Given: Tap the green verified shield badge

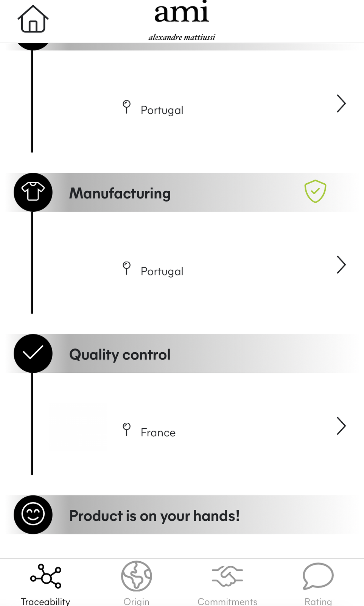Looking at the screenshot, I should pyautogui.click(x=315, y=191).
